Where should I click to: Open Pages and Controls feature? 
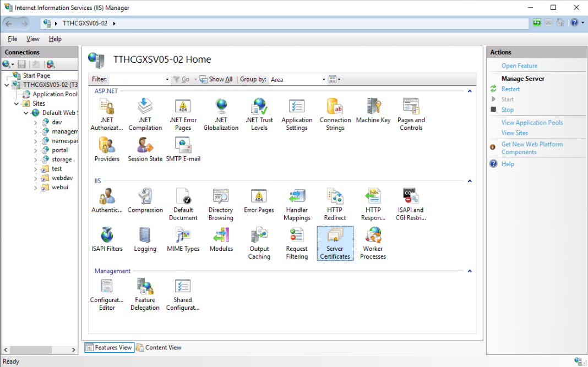[x=411, y=114]
